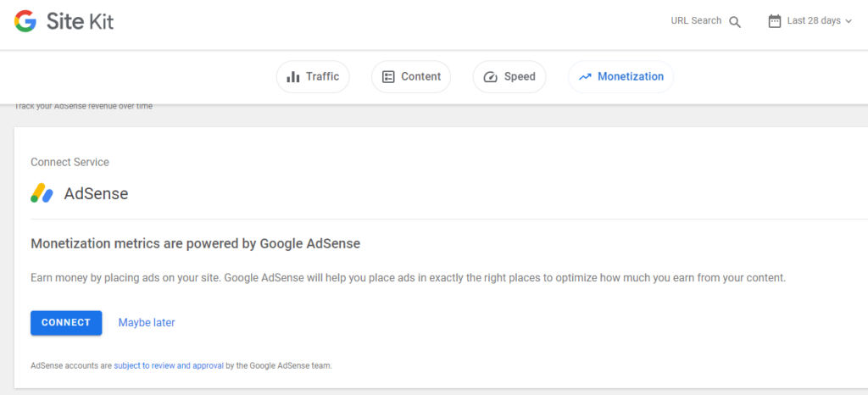
Task: Click the Track your AdSense revenue text
Action: click(x=83, y=106)
